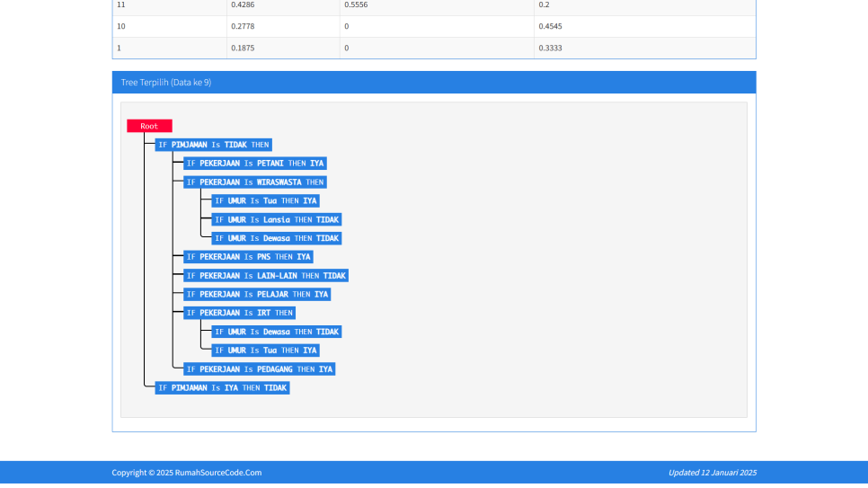Click the Updated 12 Januari 2025 text
This screenshot has height=488, width=868.
(x=712, y=473)
